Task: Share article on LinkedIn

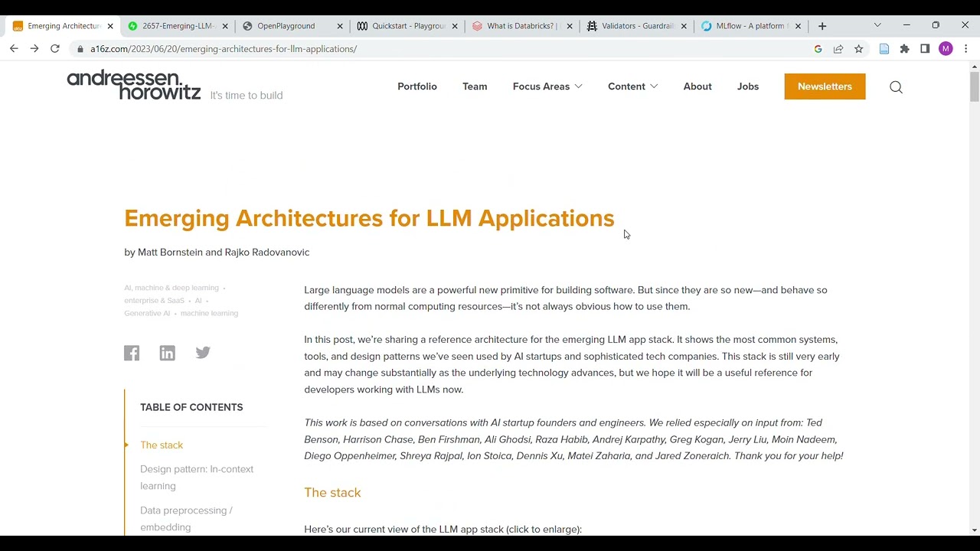Action: (x=167, y=353)
